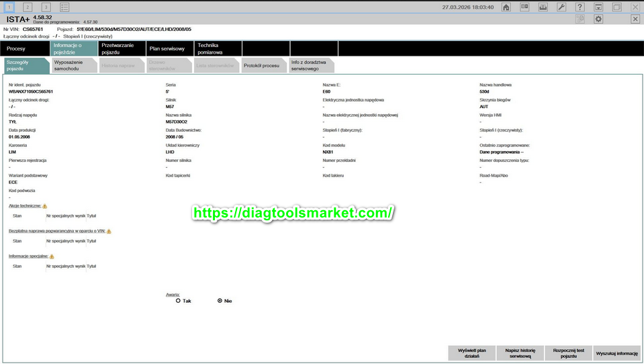This screenshot has width=644, height=364.
Task: Click the home icon in top toolbar
Action: point(506,7)
